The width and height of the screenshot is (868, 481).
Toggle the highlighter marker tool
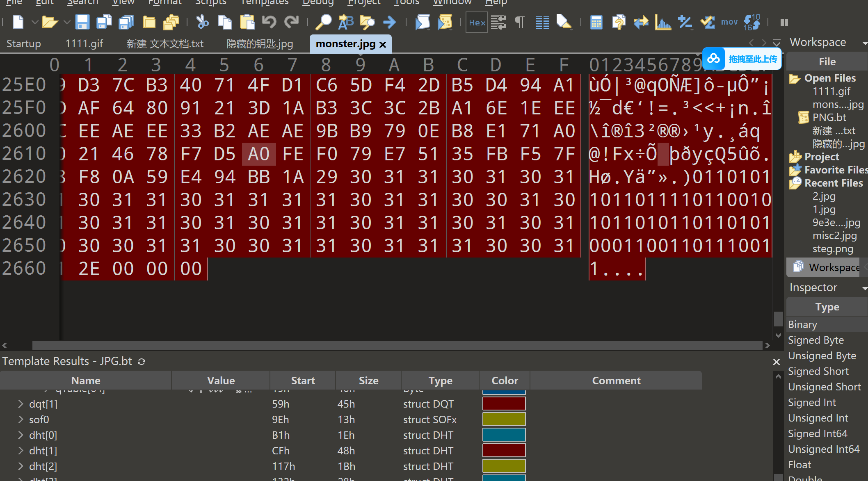(x=564, y=22)
